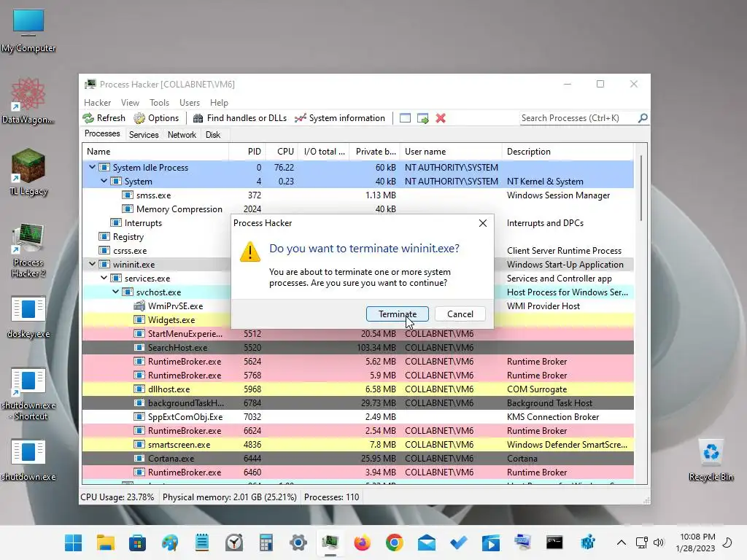Screen dimensions: 747x560
Task: Collapse the System process tree node
Action: (104, 181)
